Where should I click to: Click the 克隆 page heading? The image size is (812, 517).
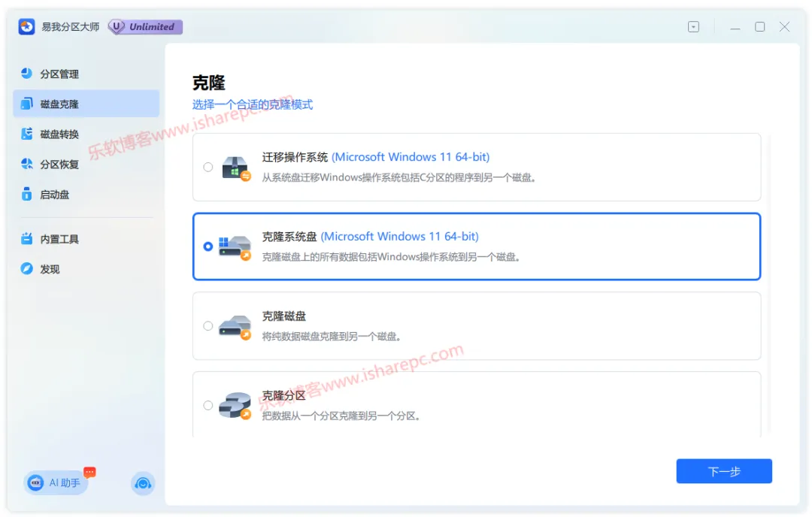point(209,83)
